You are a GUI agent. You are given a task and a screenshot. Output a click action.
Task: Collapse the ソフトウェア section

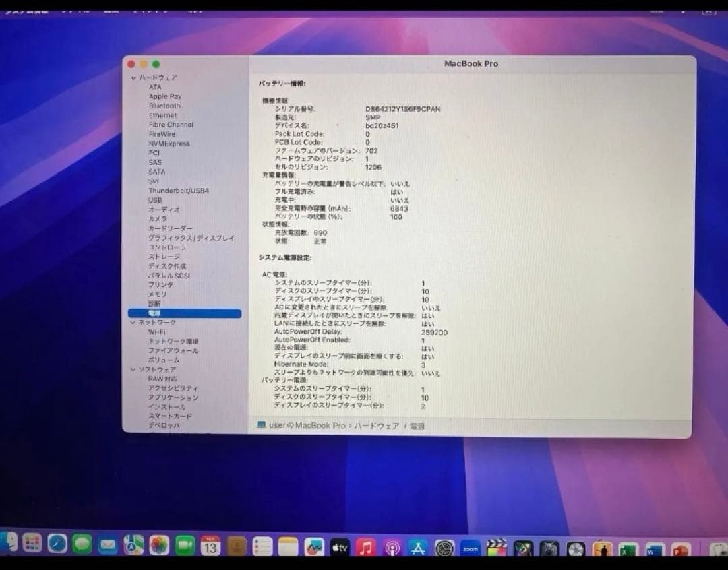coord(133,369)
